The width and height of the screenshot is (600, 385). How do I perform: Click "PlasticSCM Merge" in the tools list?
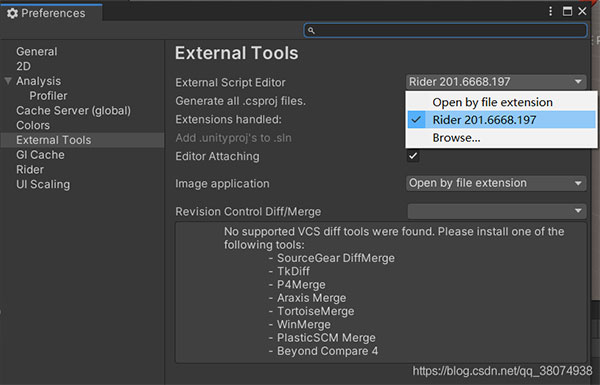pos(326,338)
